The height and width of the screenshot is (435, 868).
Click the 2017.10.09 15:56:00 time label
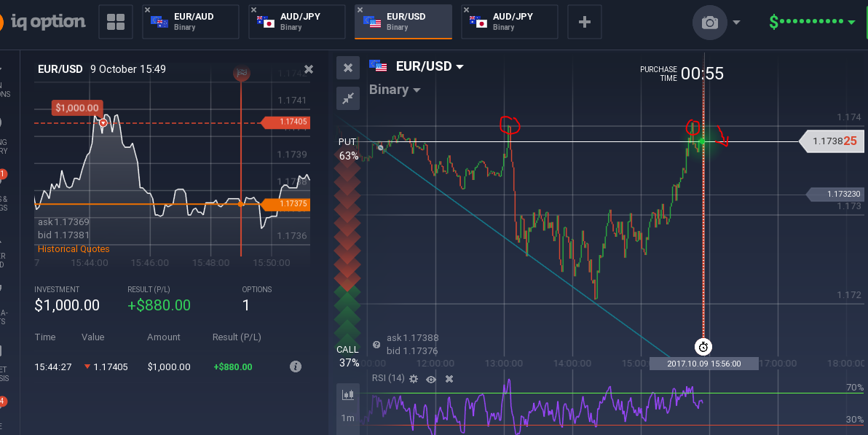[x=703, y=364]
